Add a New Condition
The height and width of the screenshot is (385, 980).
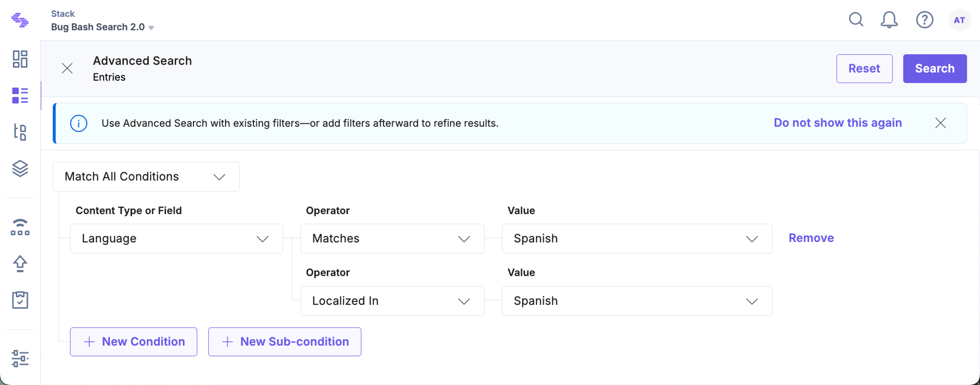coord(133,342)
